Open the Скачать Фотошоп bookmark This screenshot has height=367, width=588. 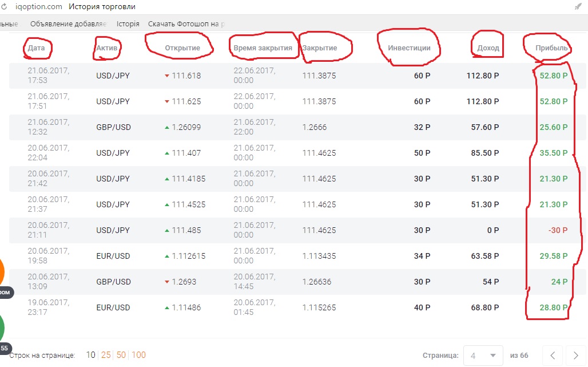point(186,24)
